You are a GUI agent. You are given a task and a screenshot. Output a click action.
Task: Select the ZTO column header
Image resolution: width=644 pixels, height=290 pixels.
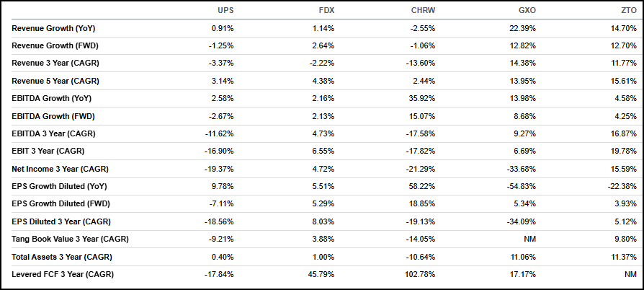(x=628, y=11)
